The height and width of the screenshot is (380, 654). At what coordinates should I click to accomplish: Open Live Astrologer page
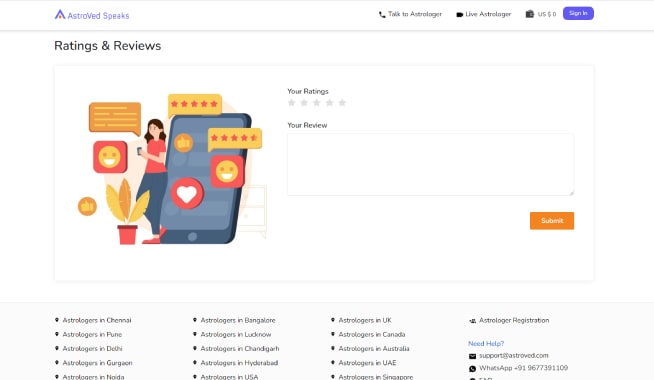tap(488, 14)
